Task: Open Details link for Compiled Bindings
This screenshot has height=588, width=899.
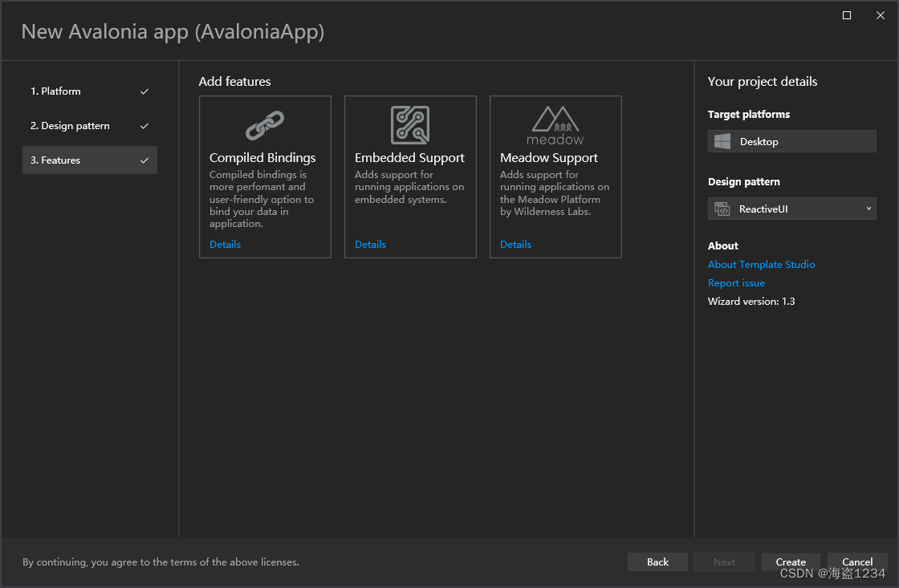Action: (225, 245)
